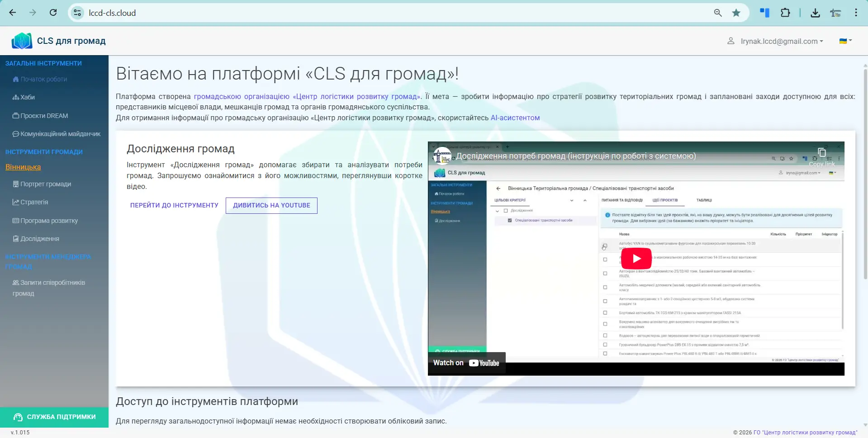Open Портрет громади in the sidebar
The width and height of the screenshot is (868, 438).
[42, 184]
